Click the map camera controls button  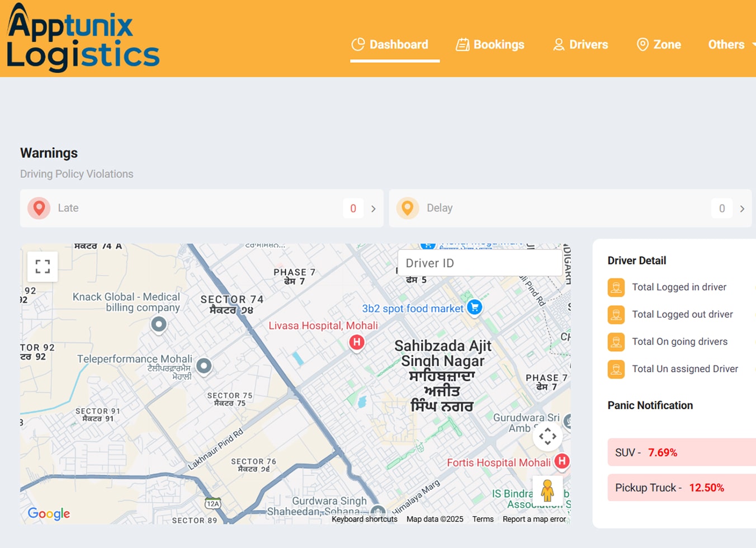(547, 436)
